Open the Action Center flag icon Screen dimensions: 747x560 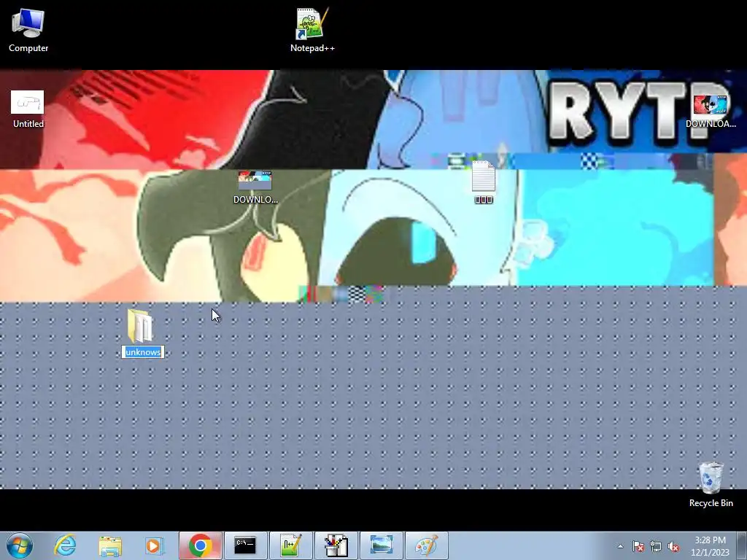[638, 546]
